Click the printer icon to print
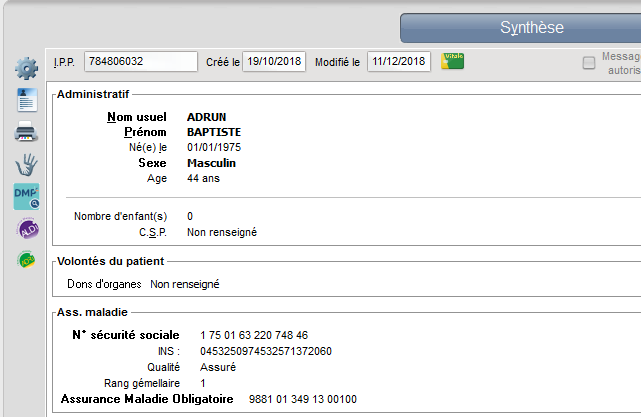Screen dimensions: 641x417 pyautogui.click(x=26, y=131)
